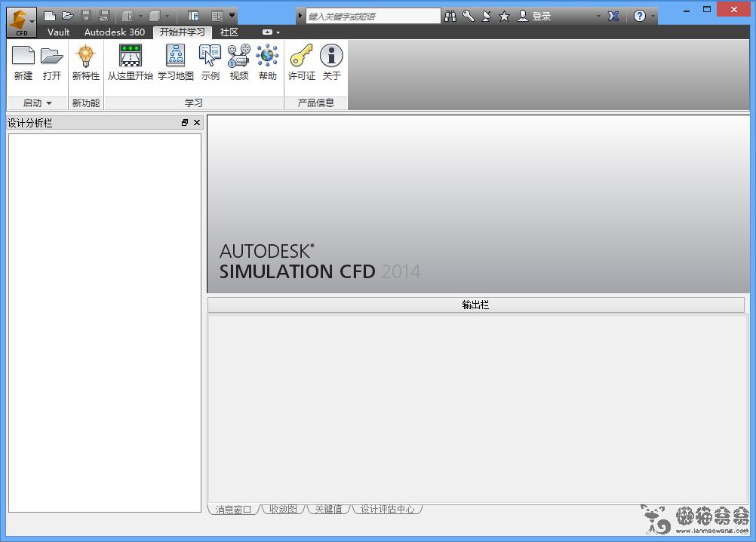Click in the keyword search input field
This screenshot has height=542, width=756.
pyautogui.click(x=373, y=17)
